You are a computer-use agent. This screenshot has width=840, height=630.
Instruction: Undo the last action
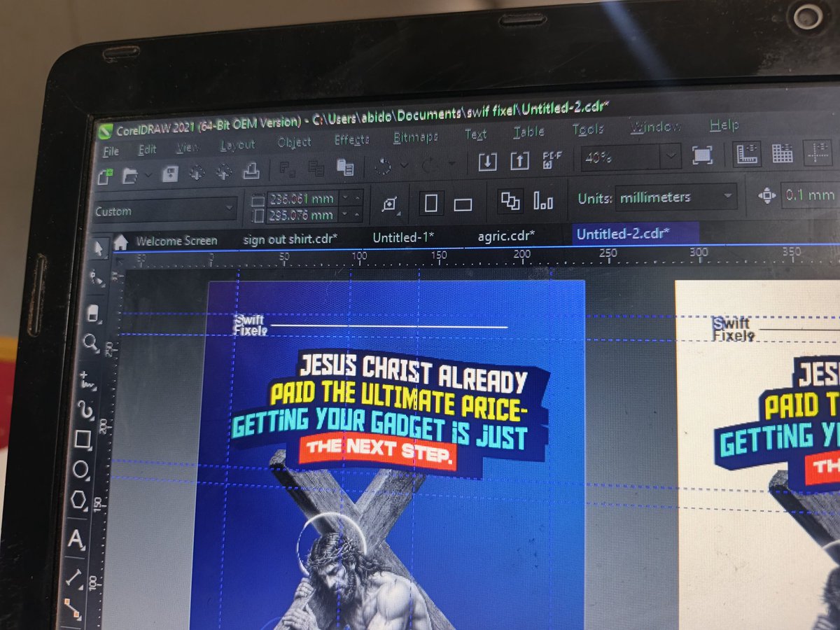click(x=383, y=166)
